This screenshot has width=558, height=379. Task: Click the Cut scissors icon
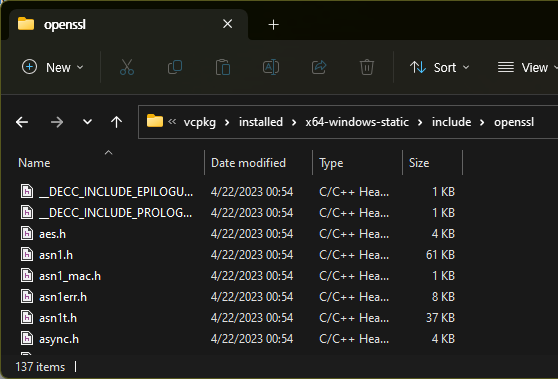coord(127,67)
